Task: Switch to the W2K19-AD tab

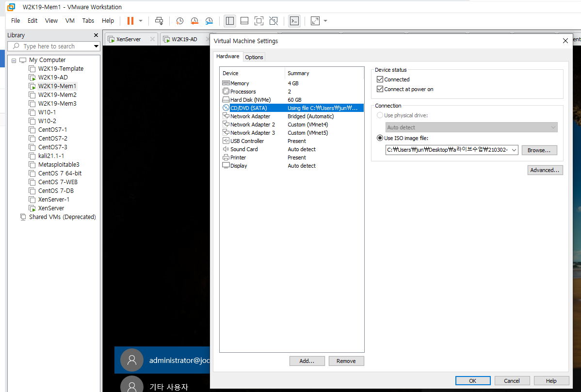Action: (x=184, y=39)
